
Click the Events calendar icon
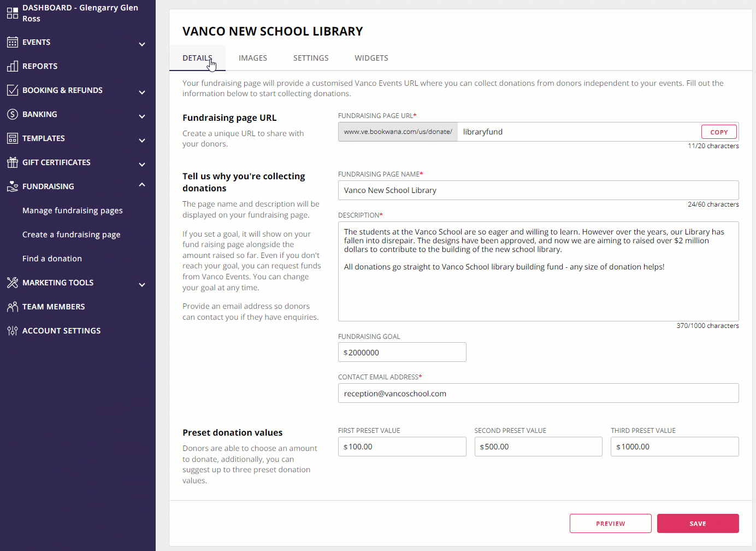point(12,42)
